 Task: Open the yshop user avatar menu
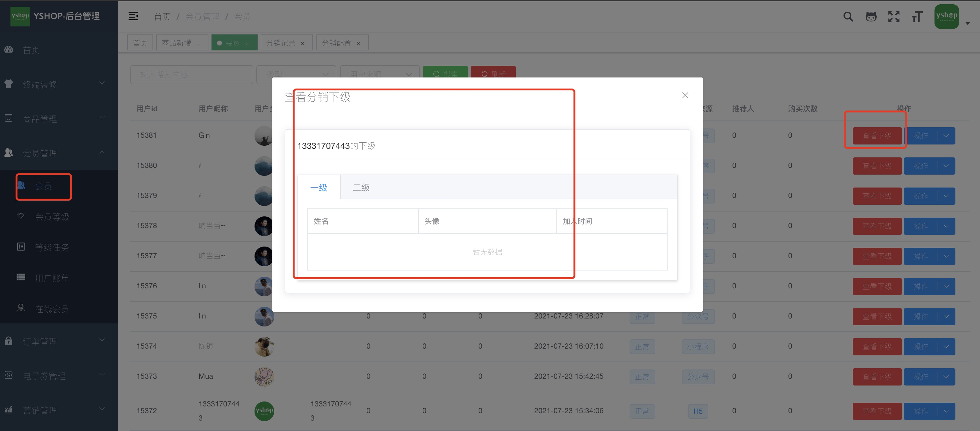click(x=946, y=16)
